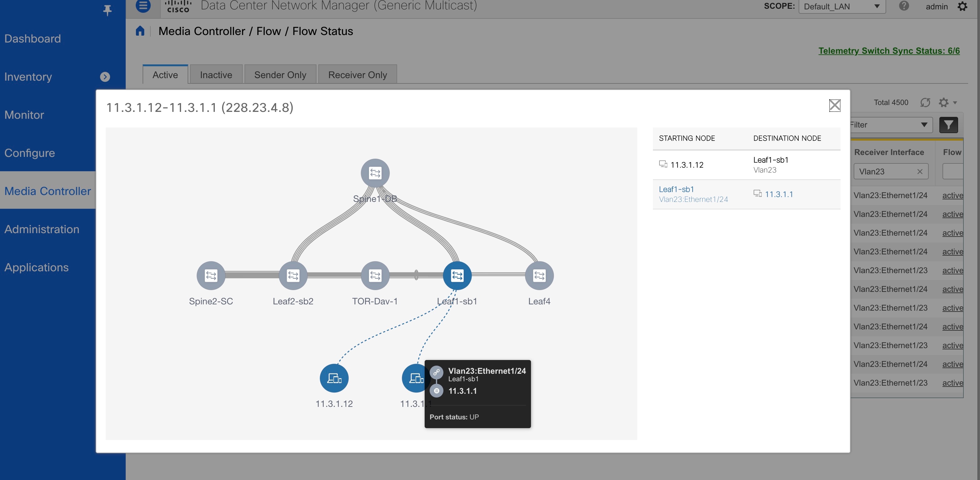Click the Leaf2-sb2 node label

pos(293,301)
